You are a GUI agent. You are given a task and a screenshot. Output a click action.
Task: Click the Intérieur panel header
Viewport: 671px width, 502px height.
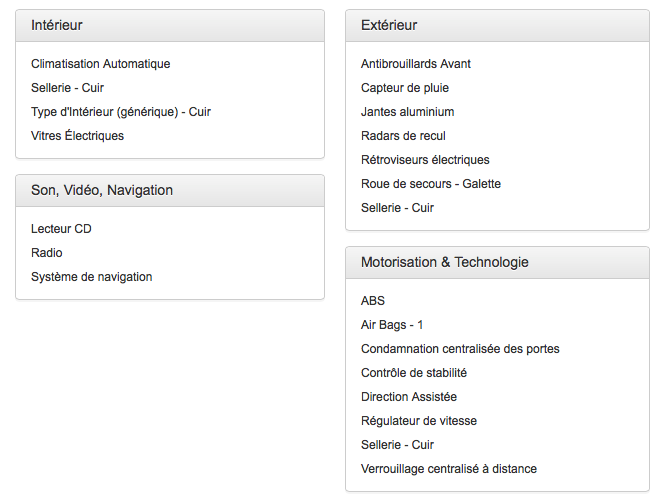click(x=170, y=26)
